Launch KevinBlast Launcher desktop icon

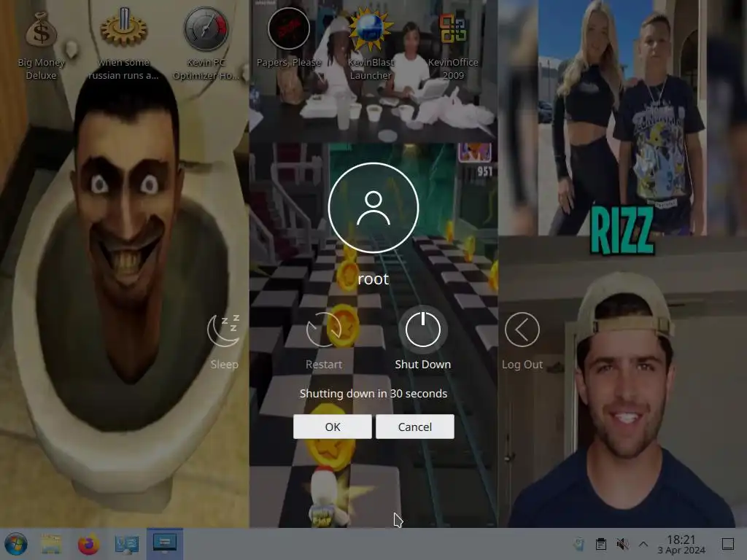(371, 45)
